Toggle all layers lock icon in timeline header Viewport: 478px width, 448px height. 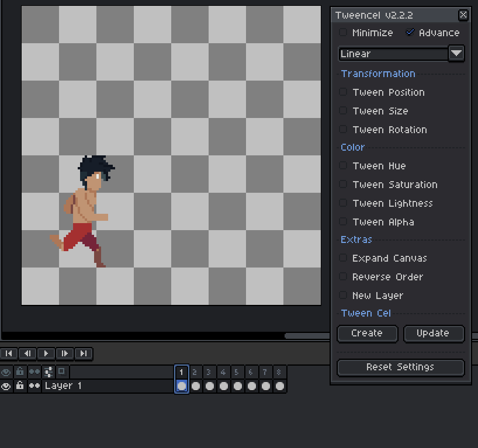coord(20,372)
